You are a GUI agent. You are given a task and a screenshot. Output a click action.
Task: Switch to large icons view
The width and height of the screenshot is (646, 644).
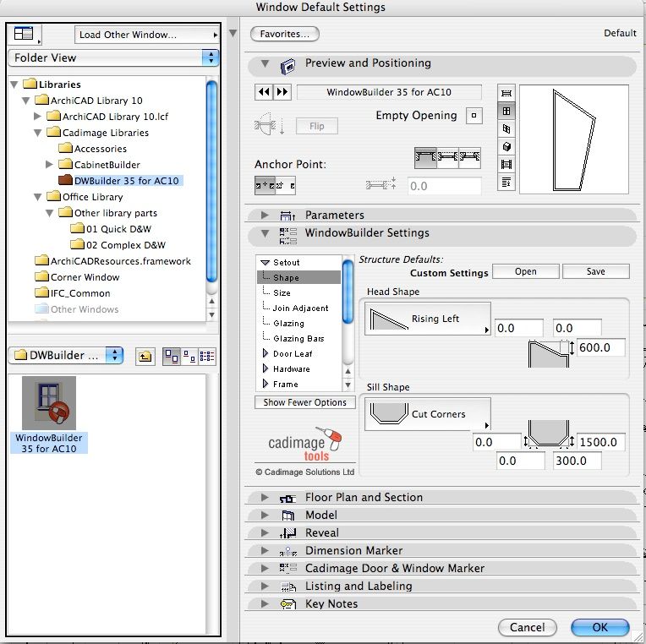tap(172, 356)
